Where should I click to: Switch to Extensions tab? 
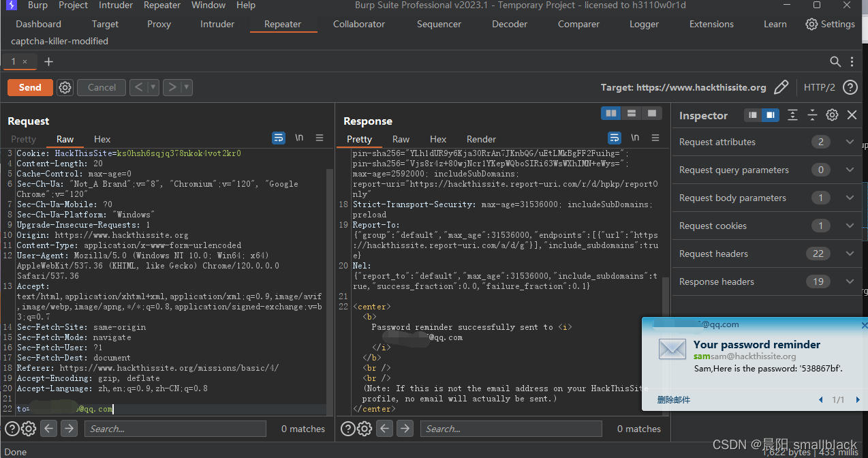(x=711, y=24)
